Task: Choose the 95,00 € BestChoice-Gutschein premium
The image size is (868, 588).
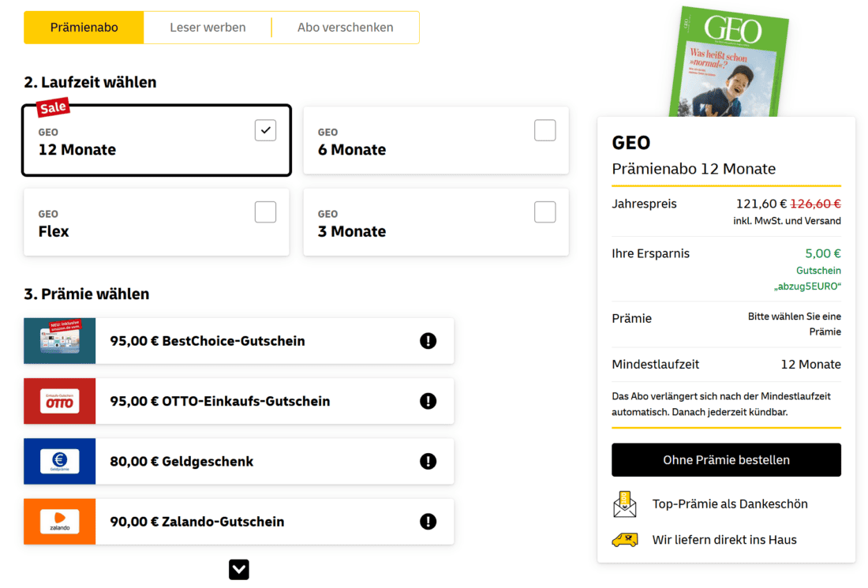Action: [x=207, y=341]
